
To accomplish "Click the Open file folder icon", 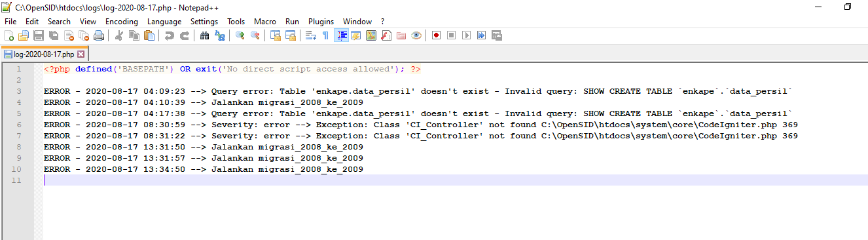I will [x=24, y=35].
